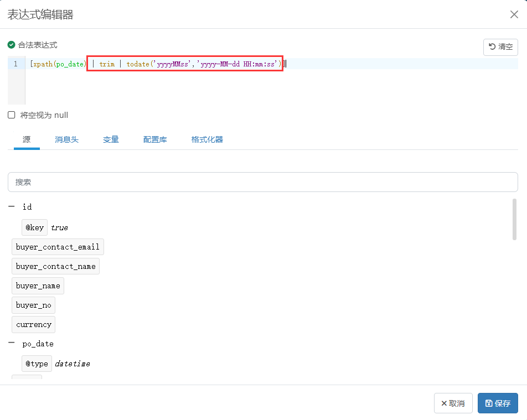Click the 清空 reset button

point(500,47)
